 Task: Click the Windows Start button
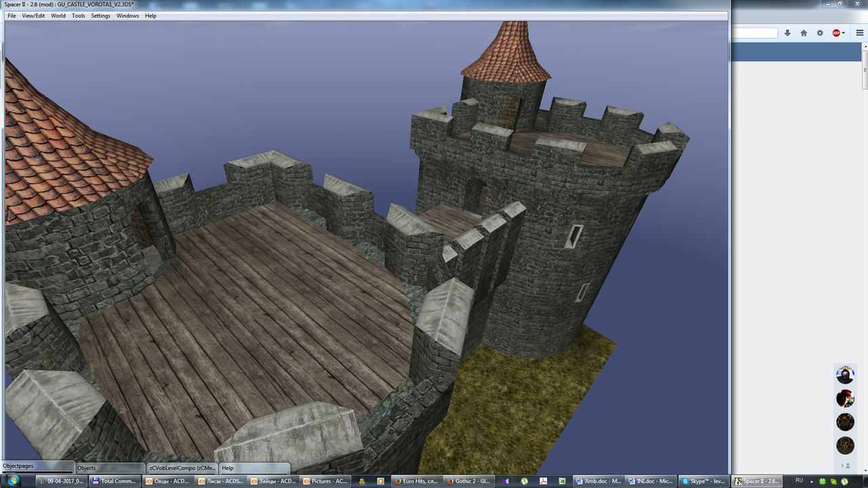click(x=14, y=481)
